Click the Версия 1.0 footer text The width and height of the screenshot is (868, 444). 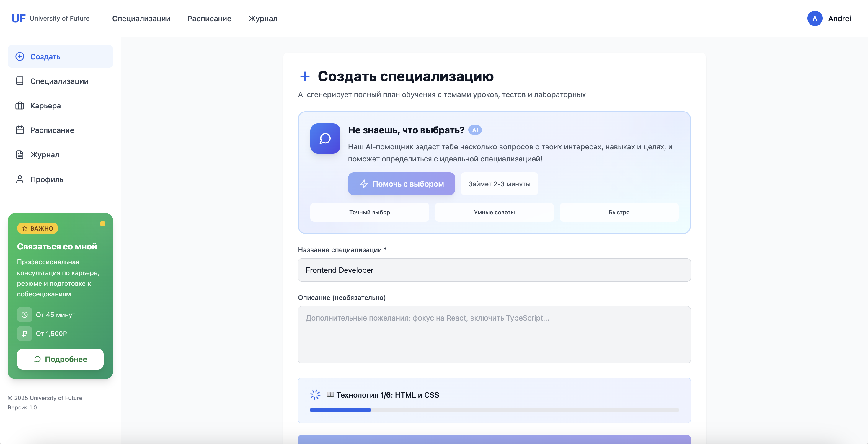pyautogui.click(x=22, y=407)
